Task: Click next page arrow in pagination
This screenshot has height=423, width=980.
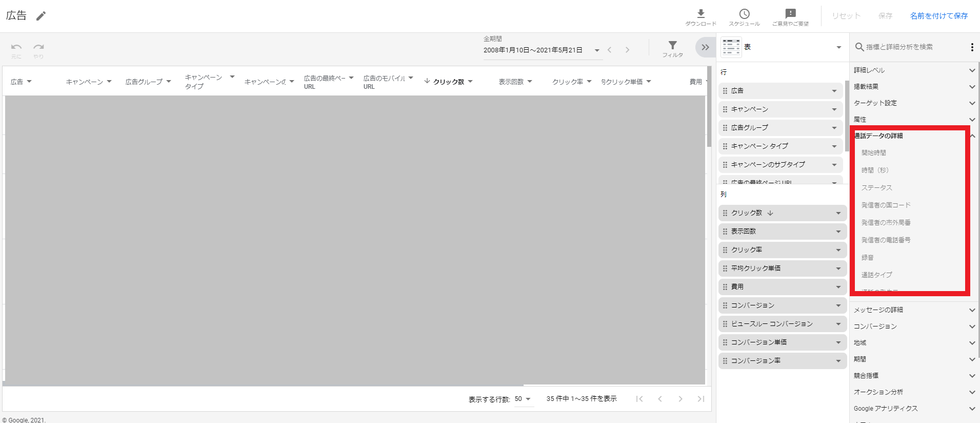Action: [681, 399]
